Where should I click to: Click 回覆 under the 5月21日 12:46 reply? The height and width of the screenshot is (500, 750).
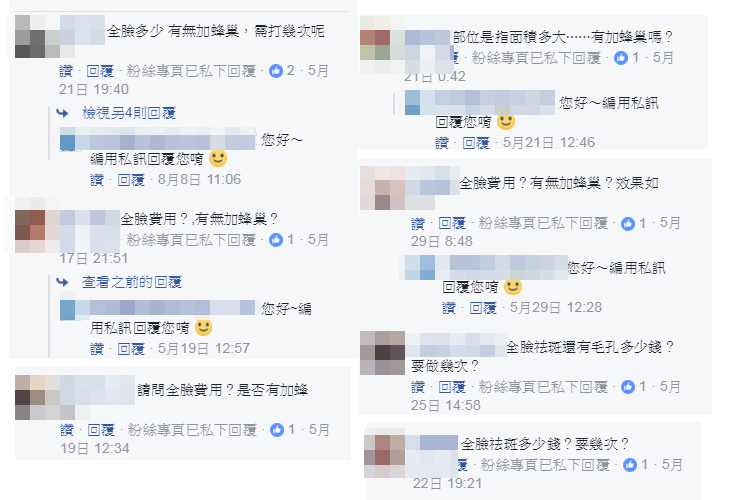point(476,143)
